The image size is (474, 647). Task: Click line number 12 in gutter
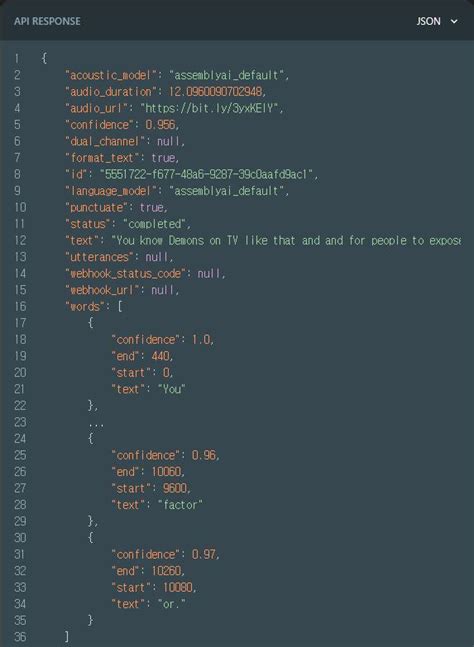click(20, 240)
